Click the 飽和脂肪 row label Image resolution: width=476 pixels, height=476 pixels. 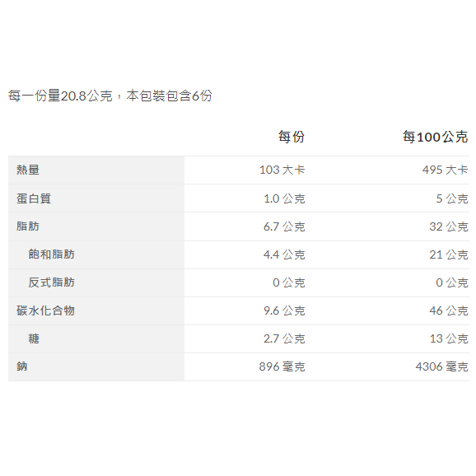point(51,254)
